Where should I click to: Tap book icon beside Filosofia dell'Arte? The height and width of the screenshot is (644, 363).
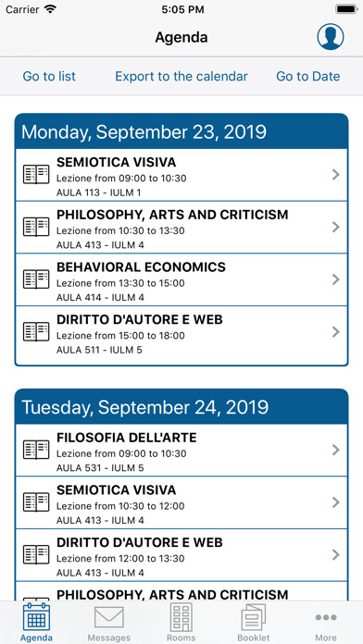point(36,450)
